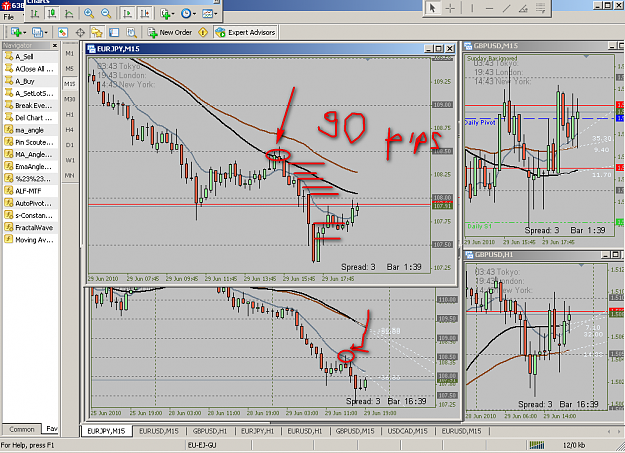This screenshot has height=453, width=625.
Task: Open the EURJPY,H1 chart tab
Action: click(257, 431)
